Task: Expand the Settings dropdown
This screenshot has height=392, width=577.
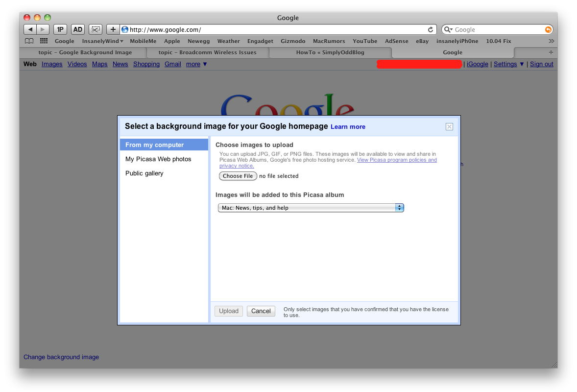Action: (508, 64)
